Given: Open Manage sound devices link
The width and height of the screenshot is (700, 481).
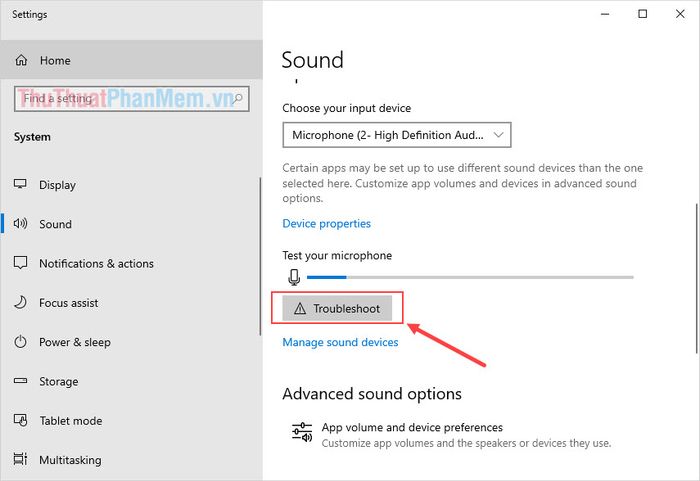Looking at the screenshot, I should [340, 342].
